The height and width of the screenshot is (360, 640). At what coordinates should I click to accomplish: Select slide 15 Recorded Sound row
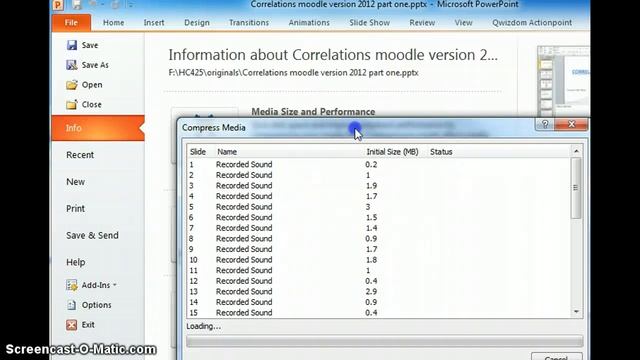coord(379,313)
